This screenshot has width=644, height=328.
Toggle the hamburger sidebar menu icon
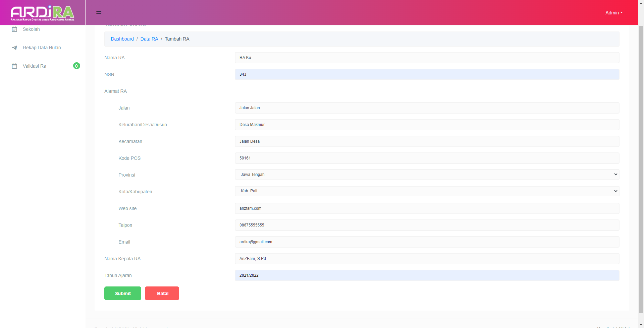pos(99,13)
